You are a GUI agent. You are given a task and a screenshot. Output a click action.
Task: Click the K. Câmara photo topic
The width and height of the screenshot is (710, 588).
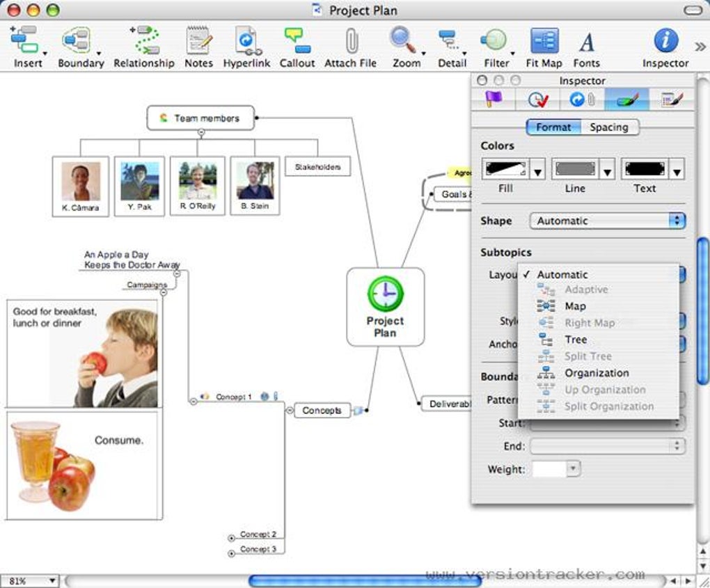[81, 186]
